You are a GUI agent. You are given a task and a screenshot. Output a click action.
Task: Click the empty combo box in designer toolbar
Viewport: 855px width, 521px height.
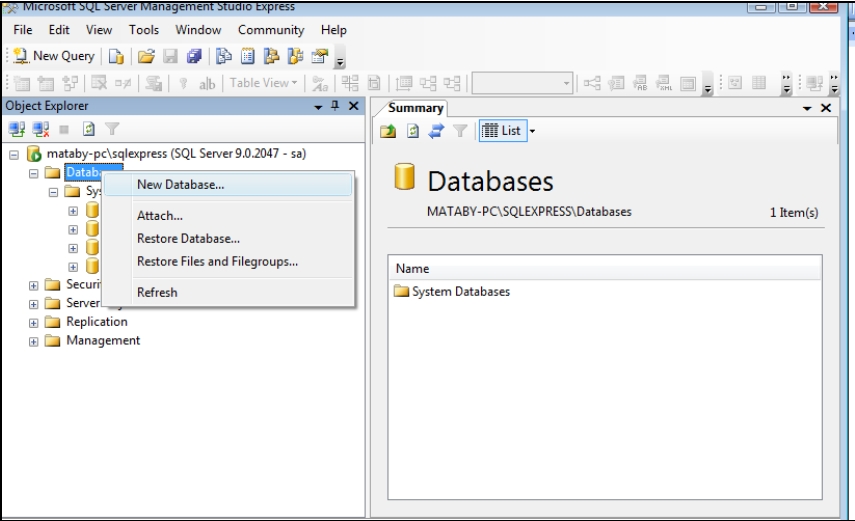tap(522, 83)
